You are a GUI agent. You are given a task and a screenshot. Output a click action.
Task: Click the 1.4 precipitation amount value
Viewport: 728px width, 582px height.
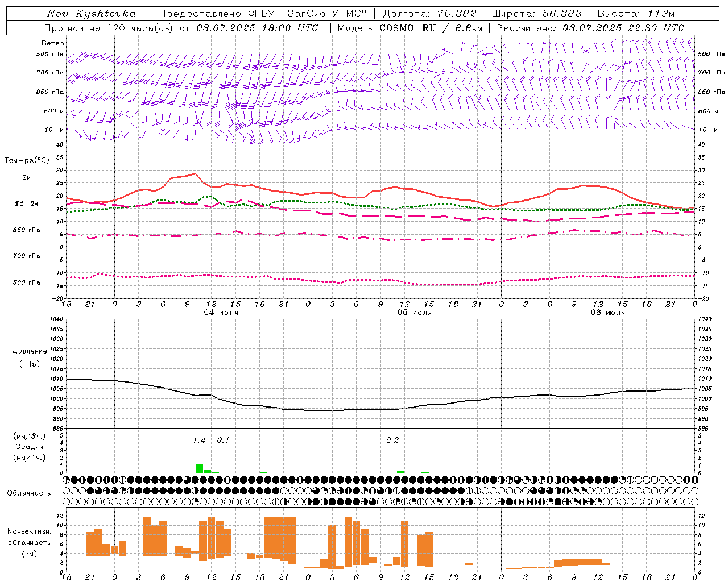coord(199,440)
